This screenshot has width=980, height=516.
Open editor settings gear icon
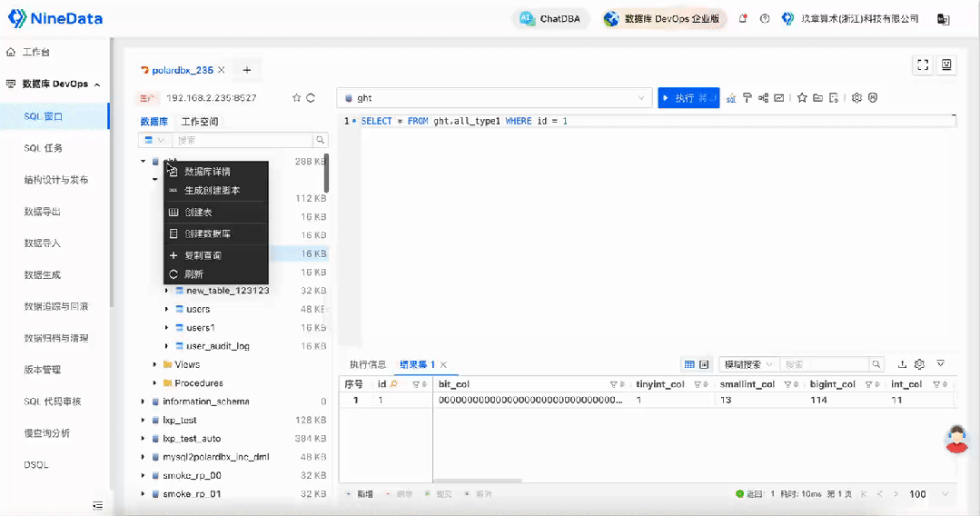pyautogui.click(x=856, y=98)
